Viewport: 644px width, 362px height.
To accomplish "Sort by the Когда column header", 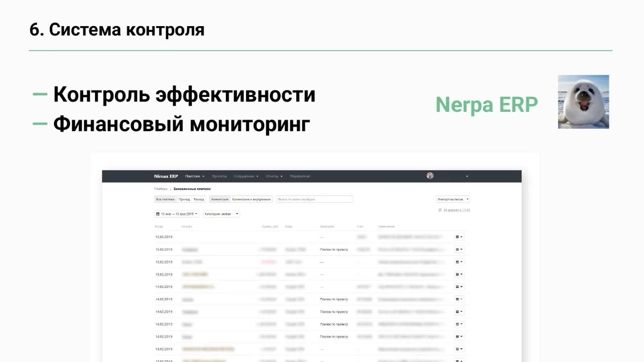I will pos(159,226).
